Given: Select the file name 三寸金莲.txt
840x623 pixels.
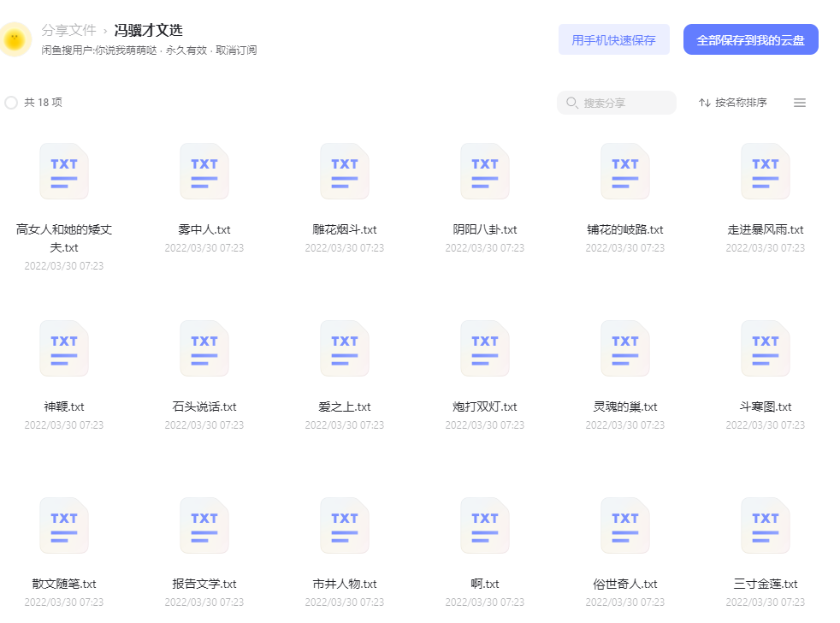Looking at the screenshot, I should (x=766, y=584).
